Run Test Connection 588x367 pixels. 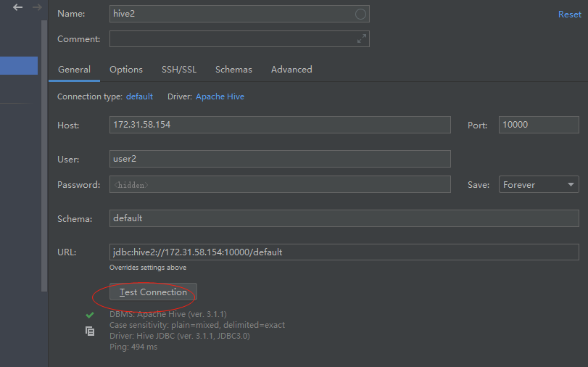pos(153,292)
